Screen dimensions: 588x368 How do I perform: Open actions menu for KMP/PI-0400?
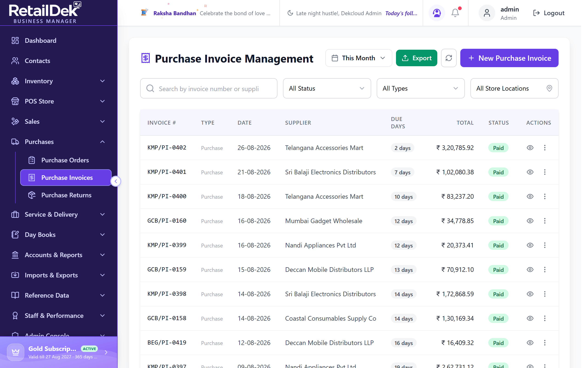545,196
